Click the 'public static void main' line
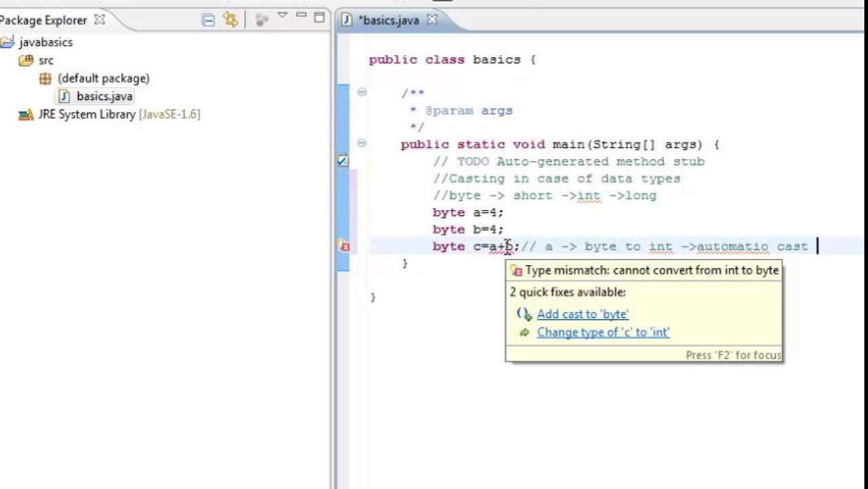 click(560, 145)
